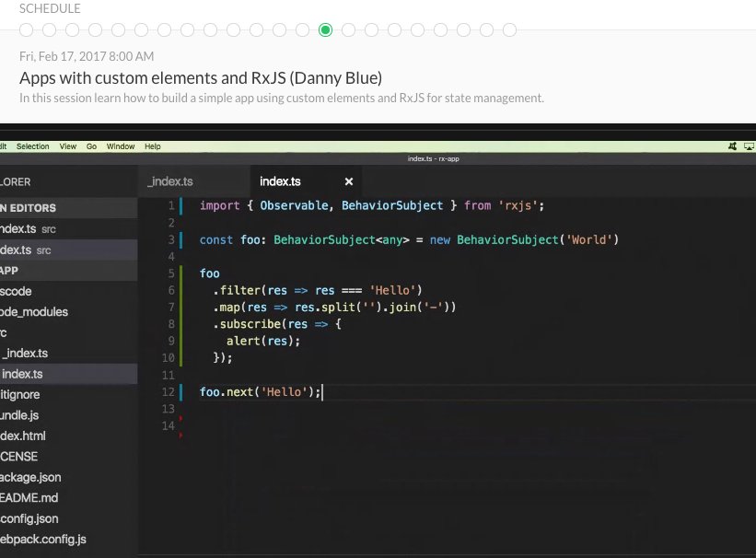Image resolution: width=756 pixels, height=558 pixels.
Task: Click the app icon left of AirPlay
Action: 732,145
